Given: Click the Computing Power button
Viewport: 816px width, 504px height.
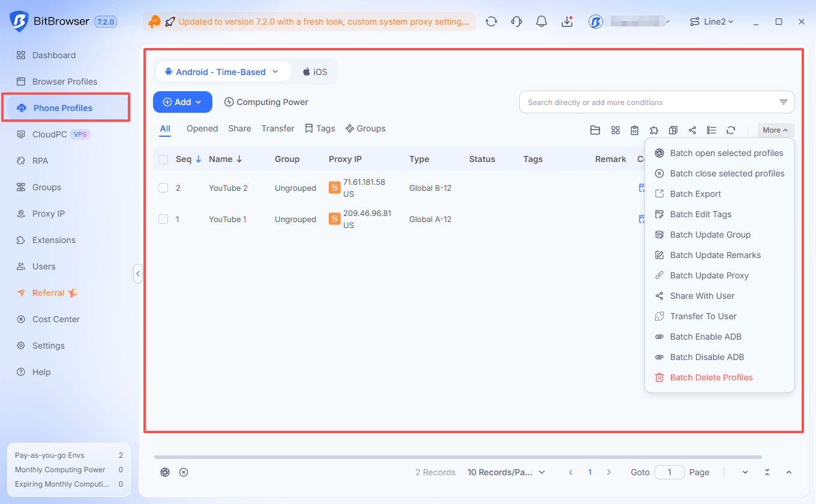Looking at the screenshot, I should tap(266, 102).
